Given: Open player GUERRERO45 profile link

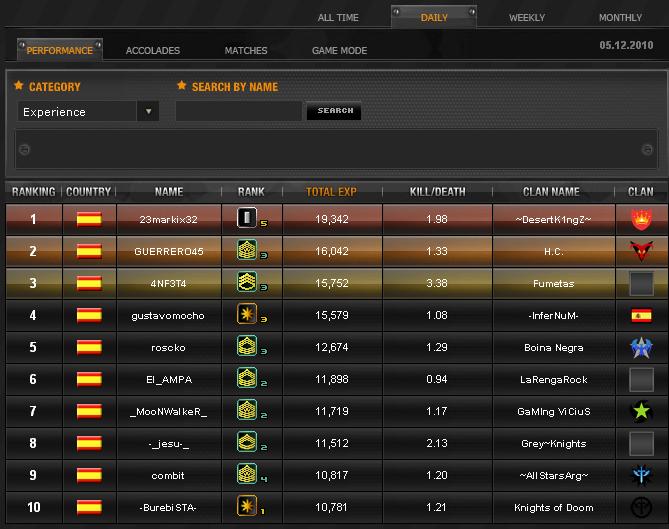Looking at the screenshot, I should click(170, 252).
